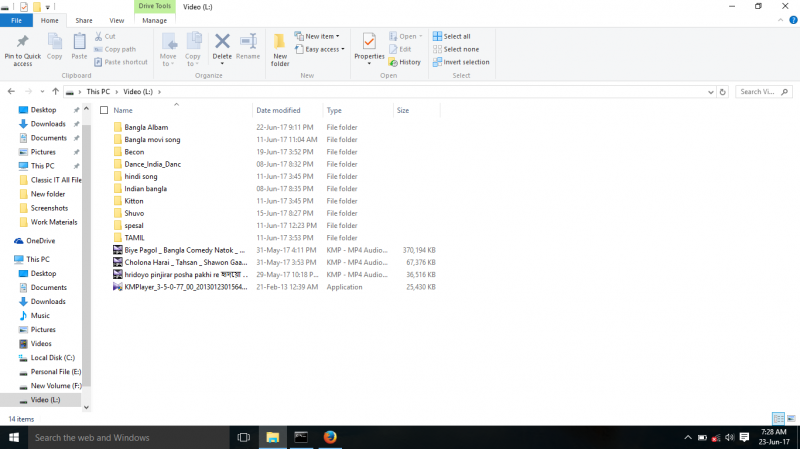Viewport: 800px width, 449px height.
Task: Expand the address bar history dropdown
Action: coord(711,92)
